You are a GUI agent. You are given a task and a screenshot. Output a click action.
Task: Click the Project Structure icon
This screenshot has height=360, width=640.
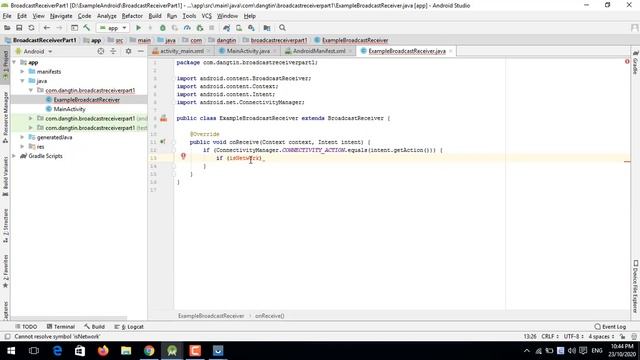pyautogui.click(x=267, y=28)
